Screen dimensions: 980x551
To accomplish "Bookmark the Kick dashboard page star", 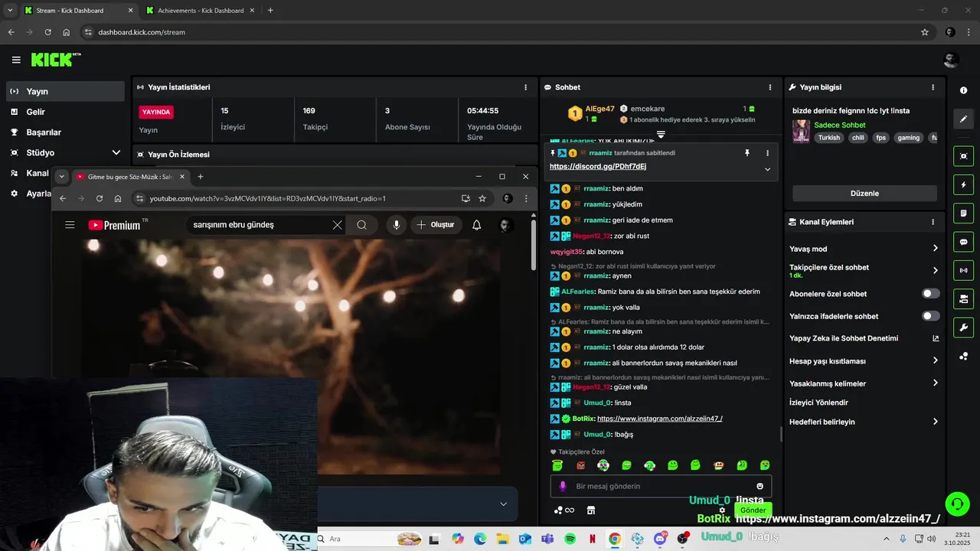I will pos(925,32).
